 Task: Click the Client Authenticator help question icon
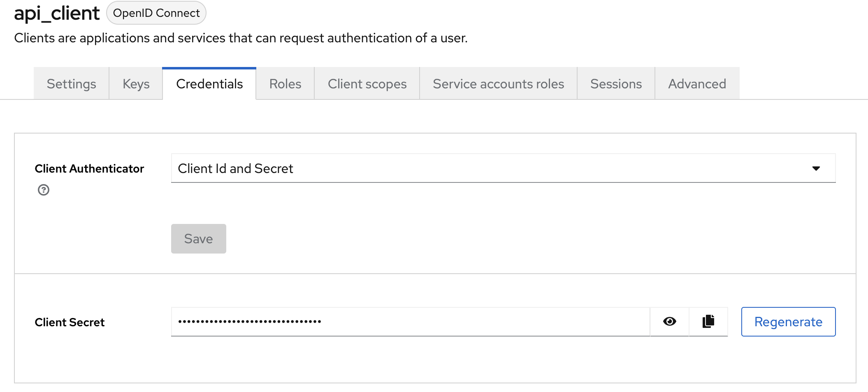point(44,190)
